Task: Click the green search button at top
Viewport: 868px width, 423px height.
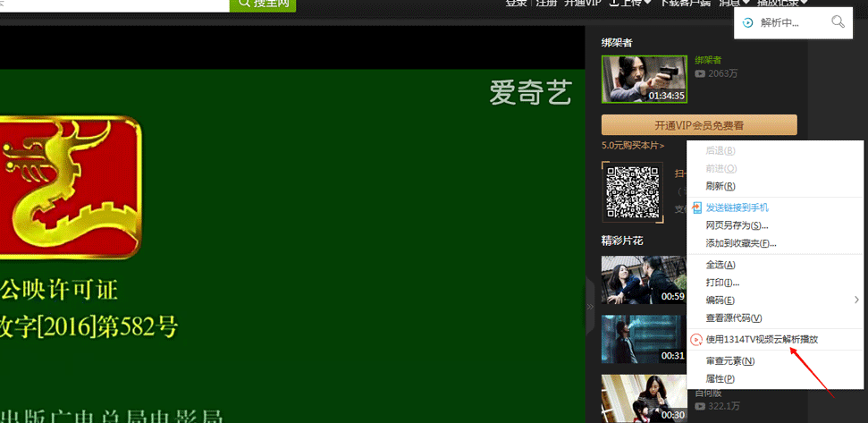Action: [263, 4]
